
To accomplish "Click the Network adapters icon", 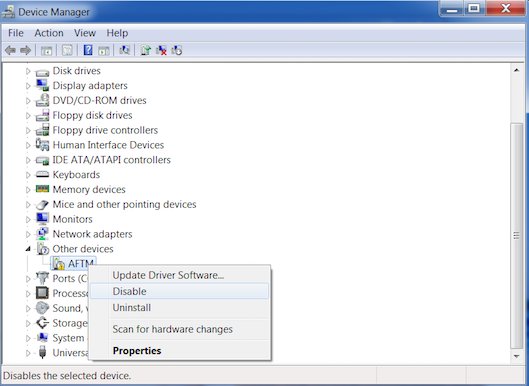I will (43, 234).
